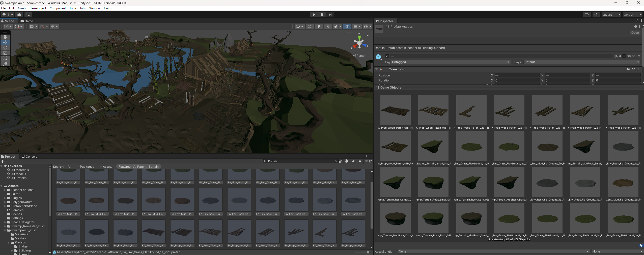Click search by label tag icon
Viewport: 644px width, 255px height.
[x=353, y=161]
